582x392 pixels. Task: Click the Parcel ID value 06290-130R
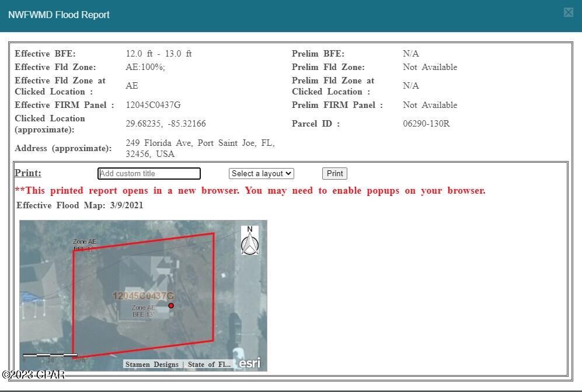[426, 124]
